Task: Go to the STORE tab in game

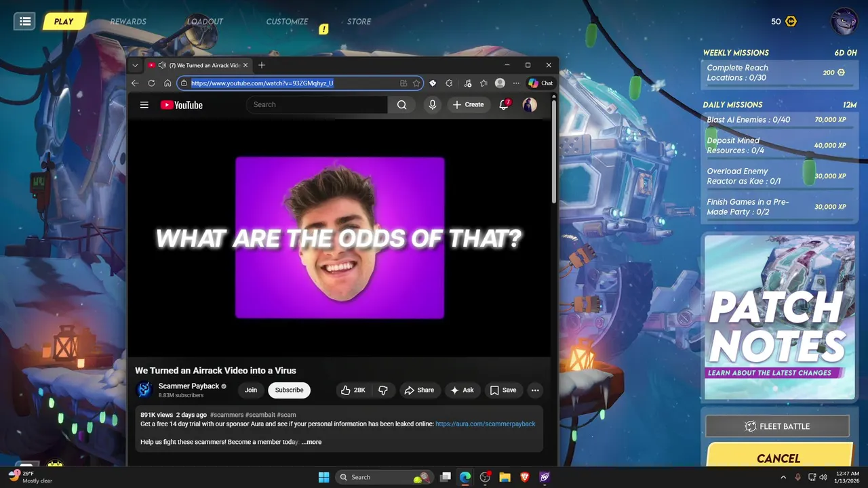Action: tap(359, 22)
